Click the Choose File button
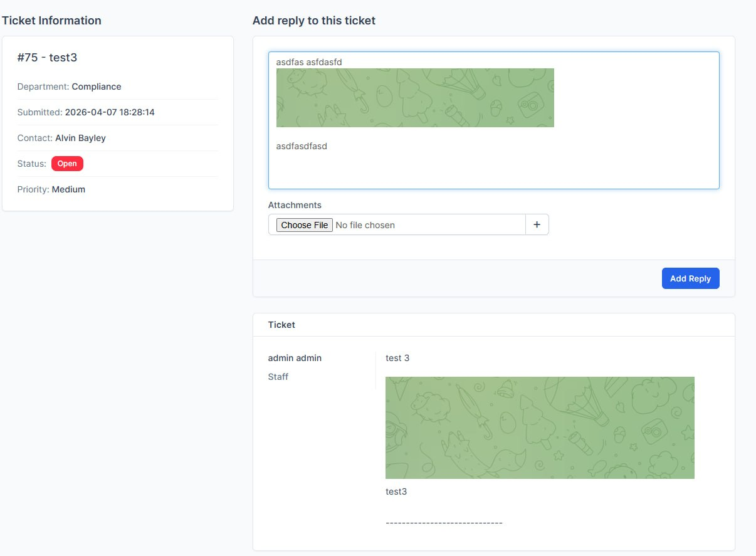756x556 pixels. (304, 225)
